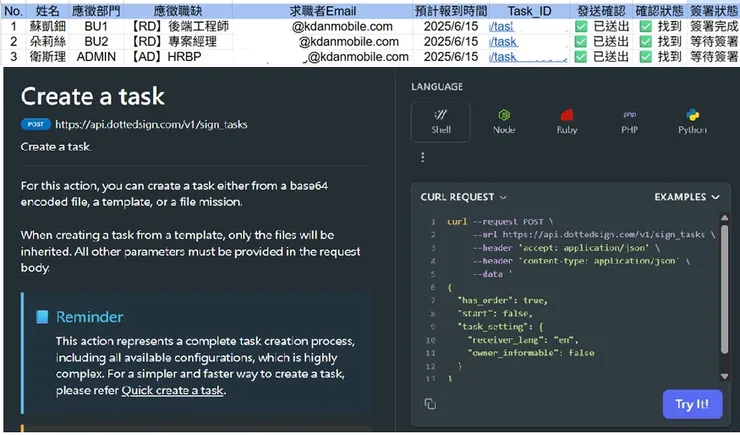Viewport: 740px width, 435px height.
Task: Select the Python language icon
Action: [x=692, y=122]
